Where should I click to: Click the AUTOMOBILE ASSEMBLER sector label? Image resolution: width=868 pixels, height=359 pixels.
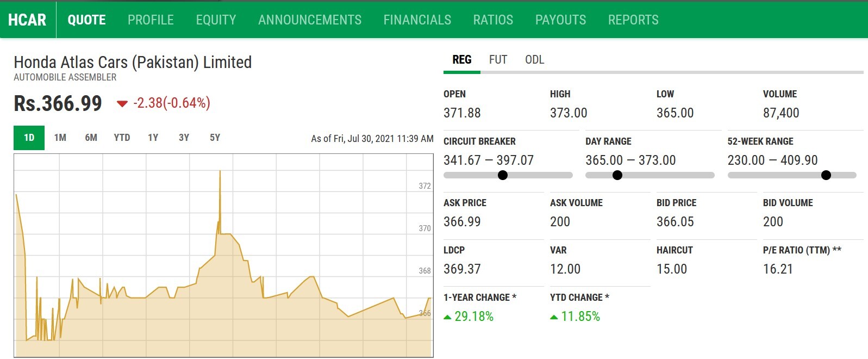tap(65, 77)
